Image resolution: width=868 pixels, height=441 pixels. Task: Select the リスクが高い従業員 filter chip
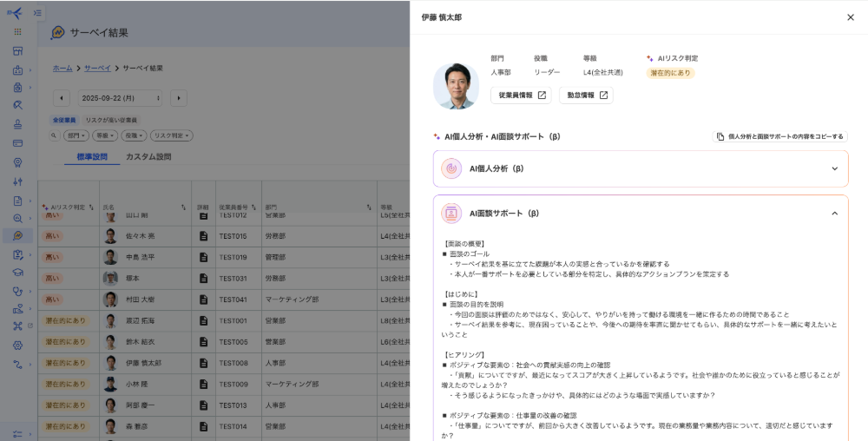pyautogui.click(x=111, y=120)
